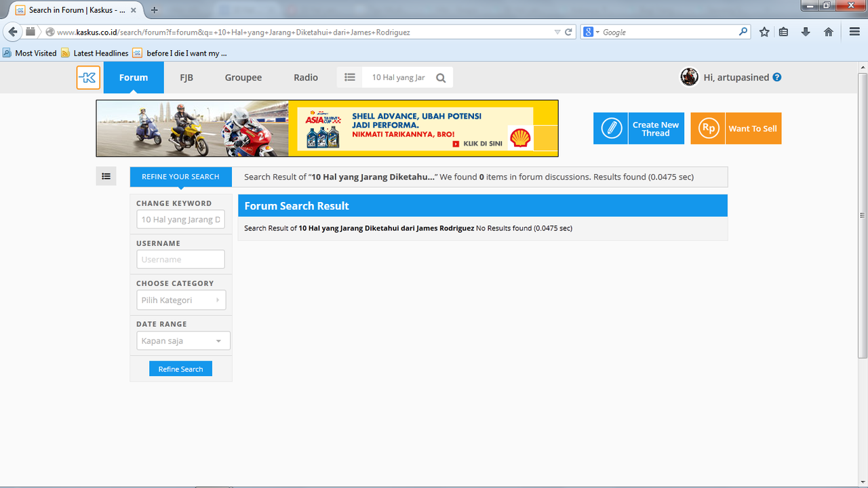Bookmark this page with the star icon
The image size is (868, 488).
pos(764,32)
